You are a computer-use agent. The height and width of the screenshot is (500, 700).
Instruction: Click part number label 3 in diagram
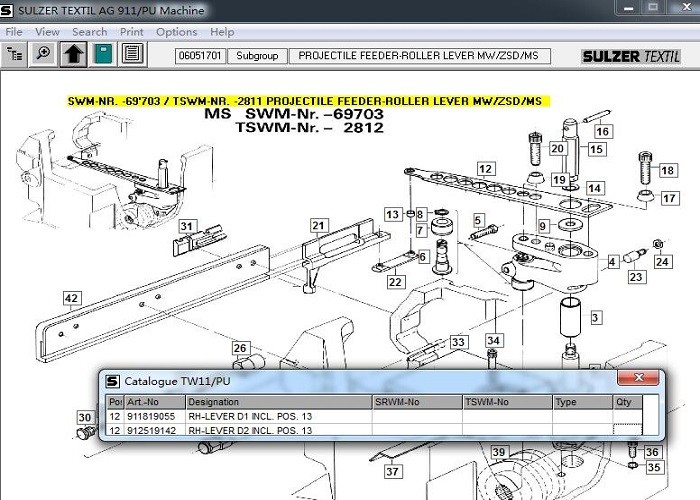coord(596,318)
